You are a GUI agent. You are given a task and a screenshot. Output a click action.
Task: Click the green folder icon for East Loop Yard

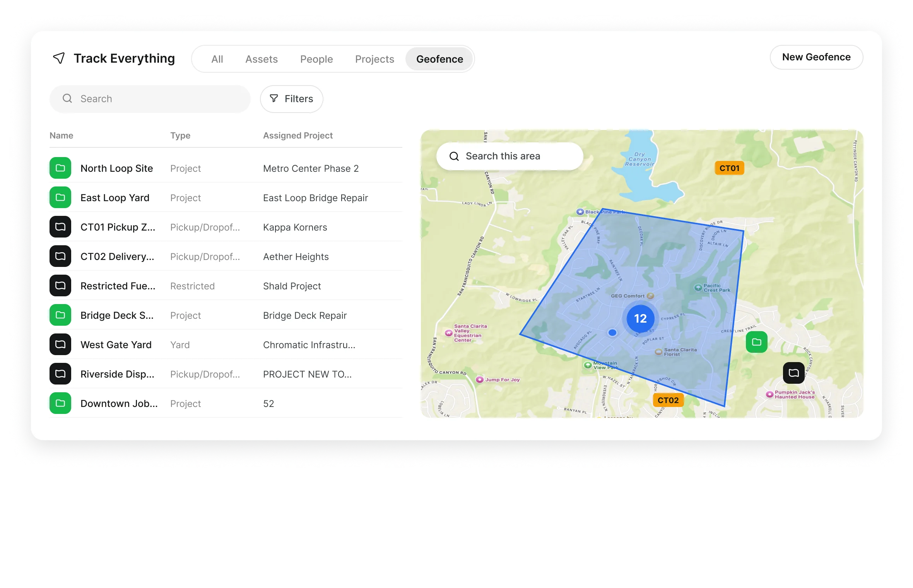point(60,197)
